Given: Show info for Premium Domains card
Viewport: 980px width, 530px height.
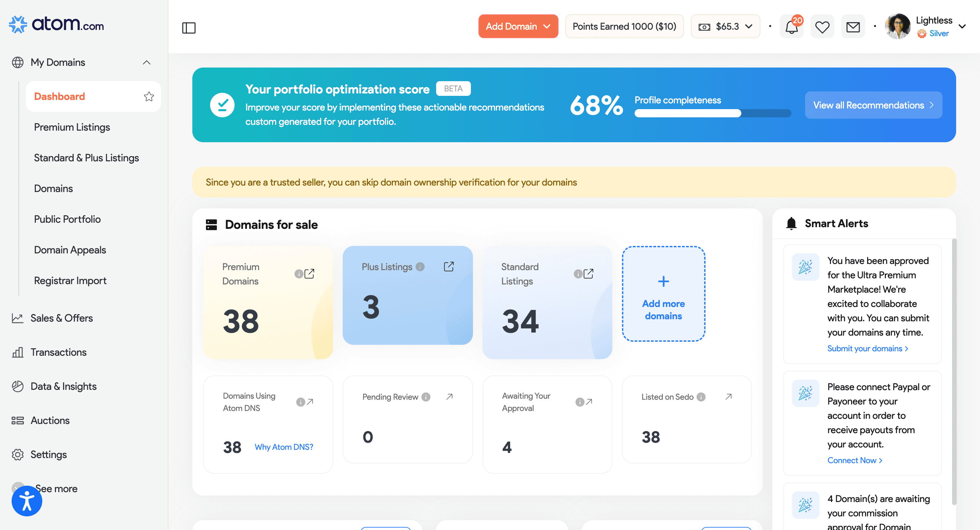Looking at the screenshot, I should click(299, 274).
